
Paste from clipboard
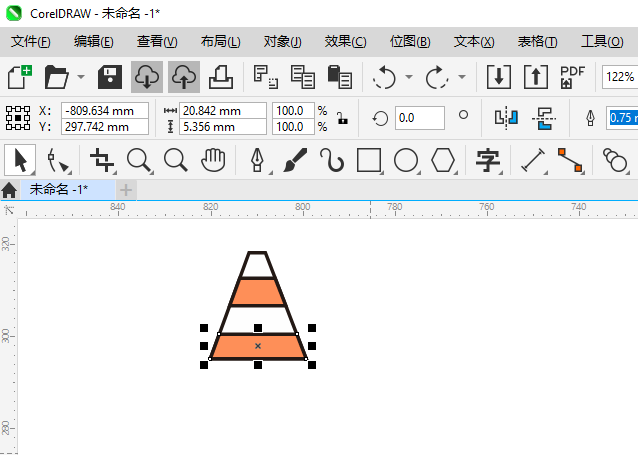pos(339,77)
